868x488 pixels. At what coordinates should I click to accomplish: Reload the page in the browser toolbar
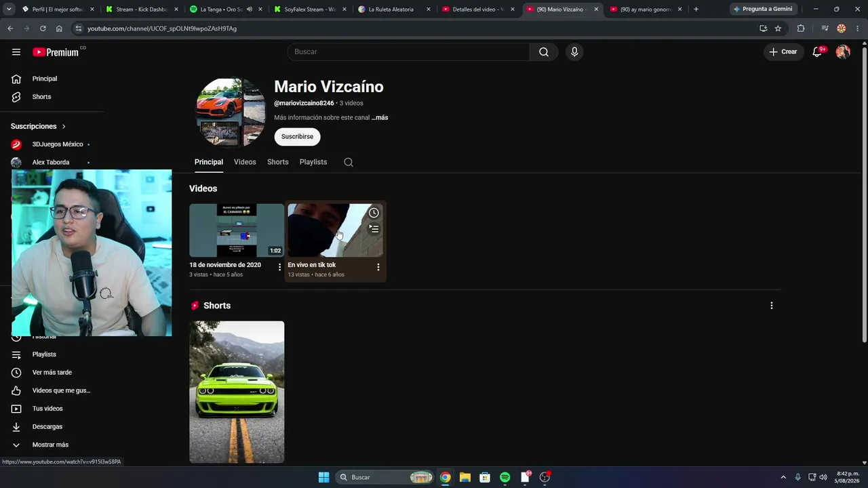pyautogui.click(x=43, y=28)
